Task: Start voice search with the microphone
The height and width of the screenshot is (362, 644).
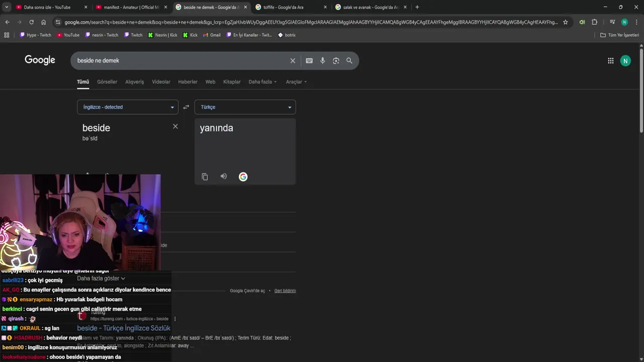Action: (x=323, y=60)
